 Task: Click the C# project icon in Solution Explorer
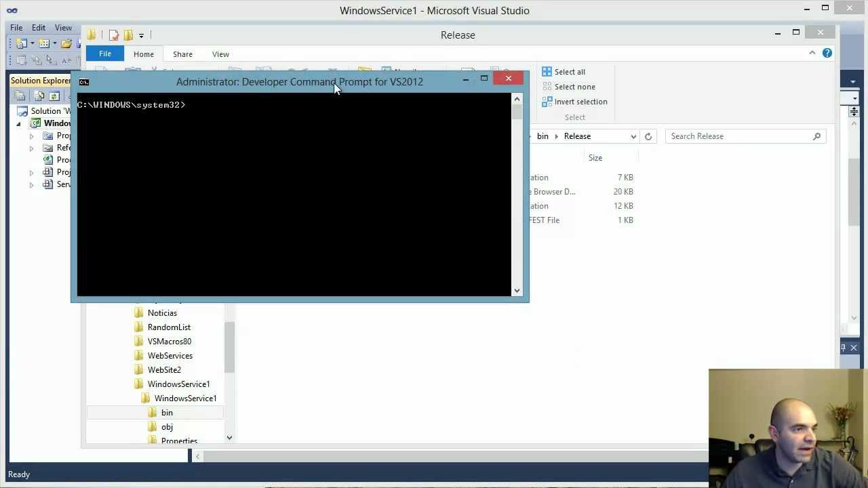coord(35,123)
